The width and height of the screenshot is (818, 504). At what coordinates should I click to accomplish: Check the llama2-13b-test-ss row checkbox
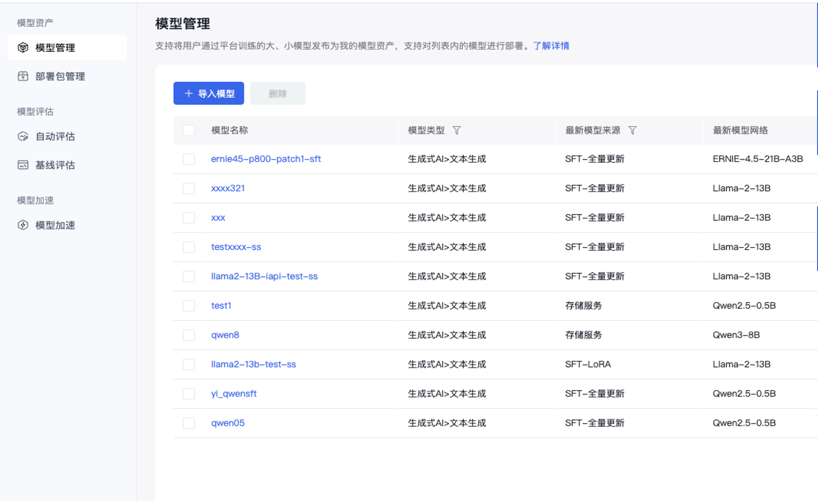coord(189,365)
